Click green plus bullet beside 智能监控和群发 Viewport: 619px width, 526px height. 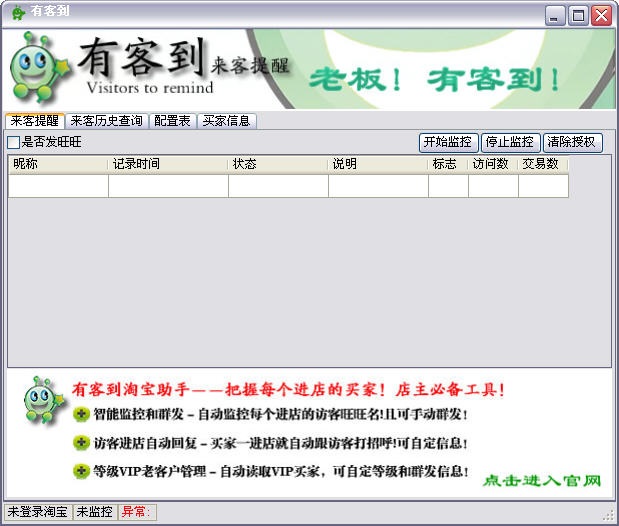click(81, 414)
